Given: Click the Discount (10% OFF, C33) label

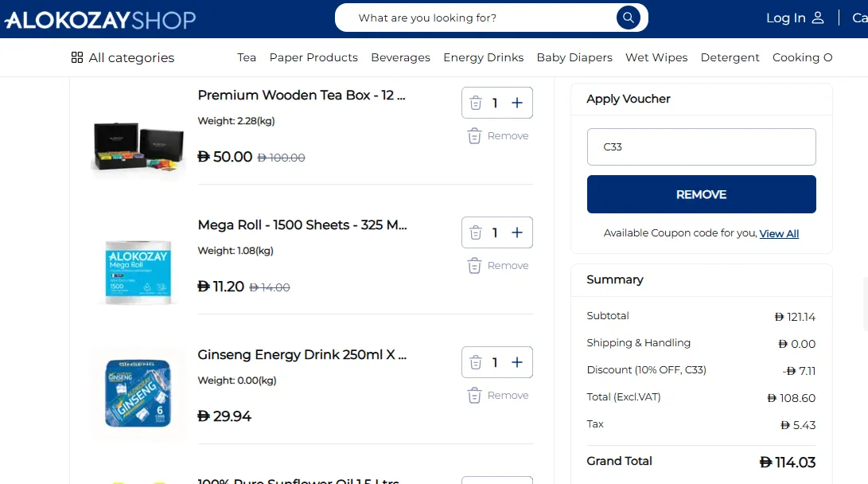Looking at the screenshot, I should 647,370.
